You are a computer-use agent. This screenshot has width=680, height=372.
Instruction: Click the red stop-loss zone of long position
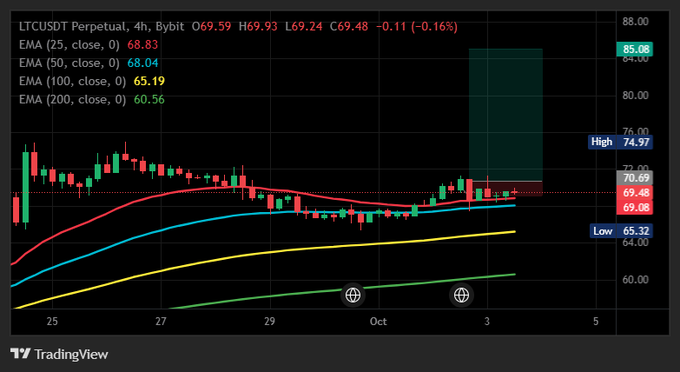click(506, 189)
